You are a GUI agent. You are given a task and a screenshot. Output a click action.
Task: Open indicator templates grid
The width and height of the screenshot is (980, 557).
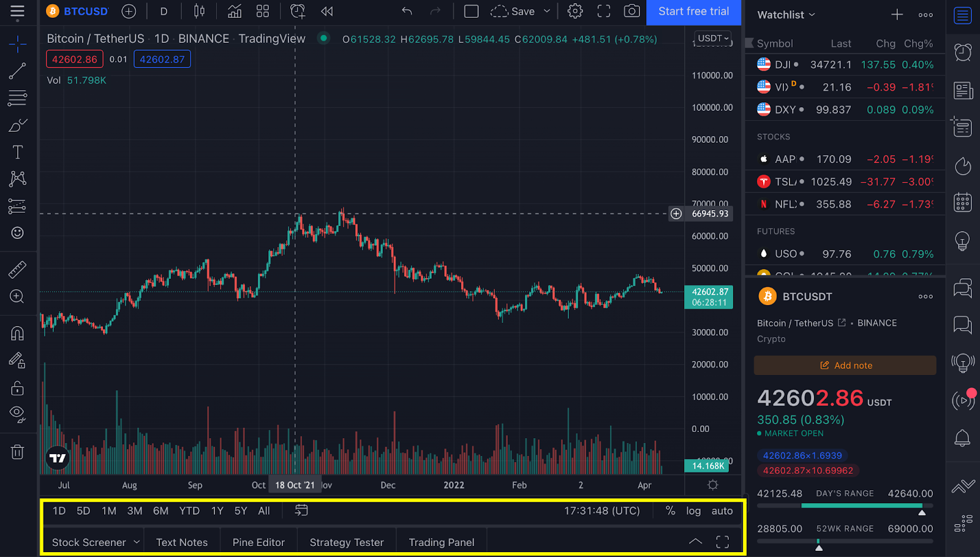point(263,11)
